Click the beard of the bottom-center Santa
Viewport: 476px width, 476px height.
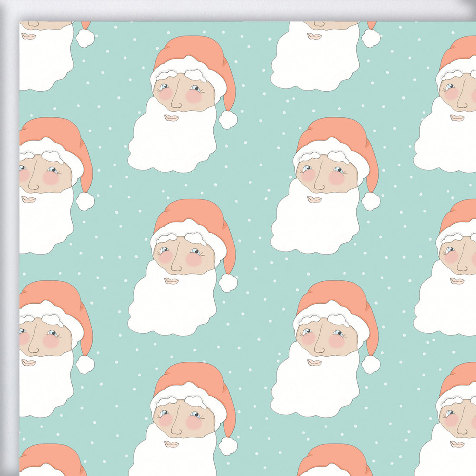173,459
